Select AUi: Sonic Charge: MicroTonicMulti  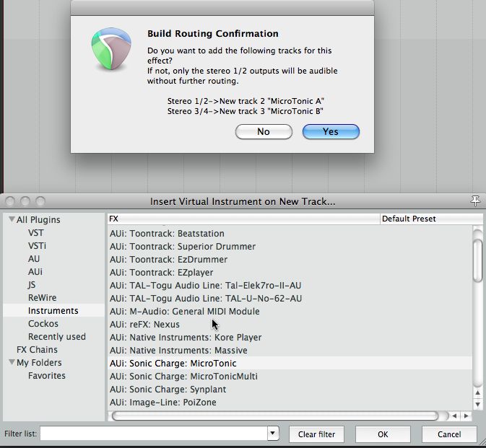(183, 376)
